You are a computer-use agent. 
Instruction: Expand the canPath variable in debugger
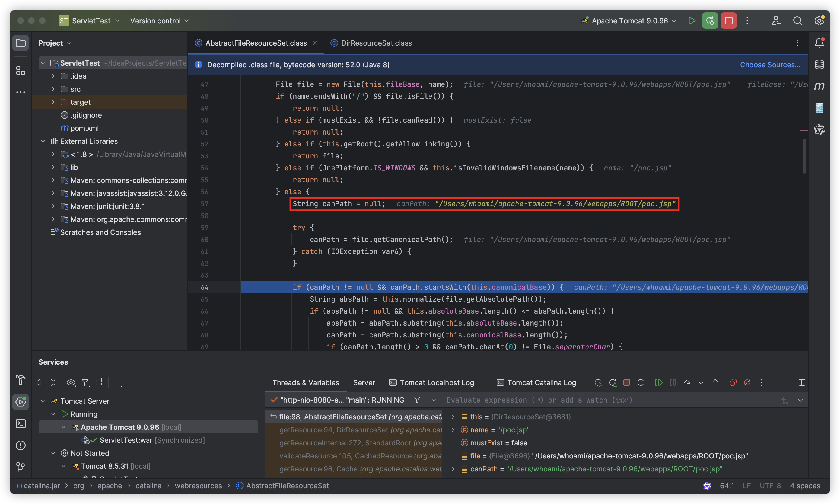(x=453, y=469)
